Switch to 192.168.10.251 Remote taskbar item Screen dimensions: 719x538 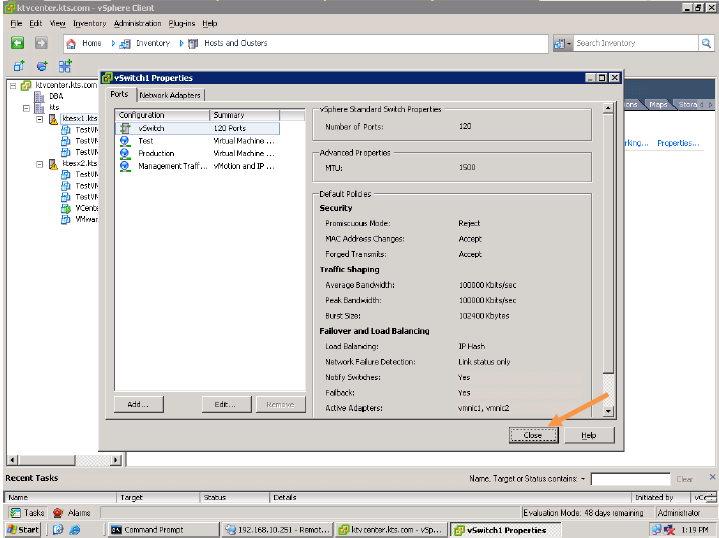pos(277,530)
